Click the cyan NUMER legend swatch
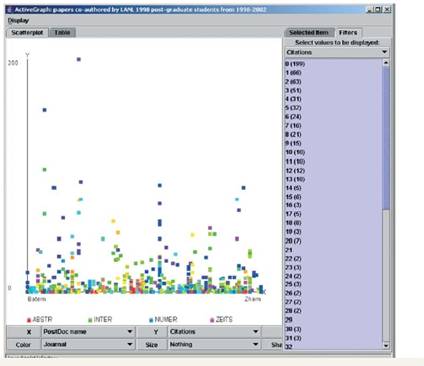The height and width of the screenshot is (366, 424). [x=151, y=320]
